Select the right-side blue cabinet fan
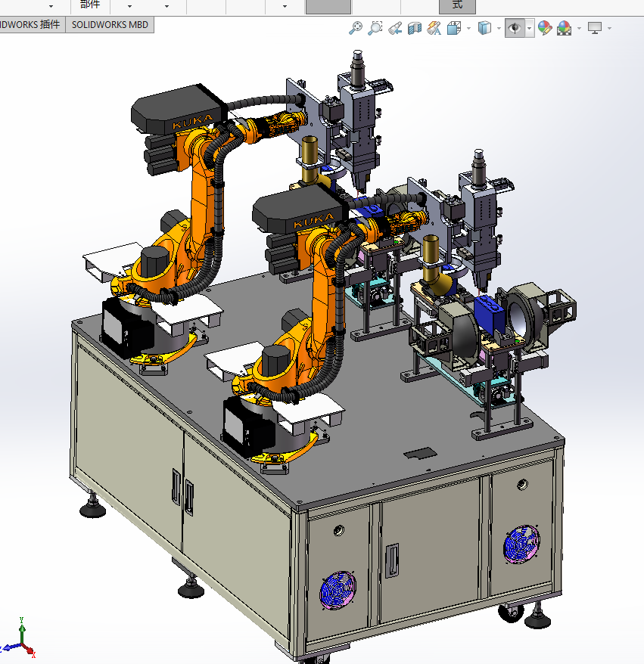Image resolution: width=644 pixels, height=664 pixels. [521, 545]
